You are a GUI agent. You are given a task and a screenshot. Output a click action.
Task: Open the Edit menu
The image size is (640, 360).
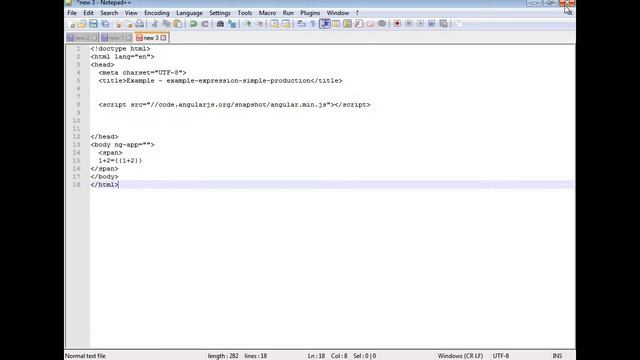tap(88, 13)
